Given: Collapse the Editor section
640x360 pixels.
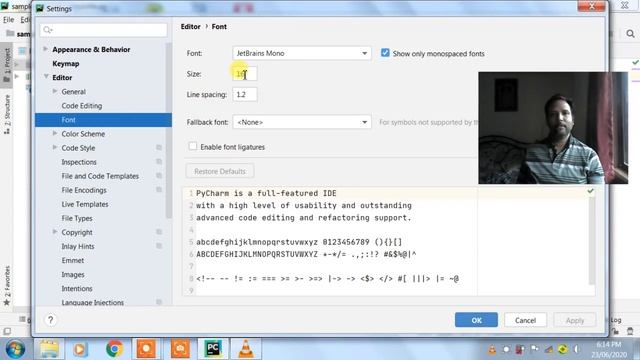Looking at the screenshot, I should pos(46,77).
